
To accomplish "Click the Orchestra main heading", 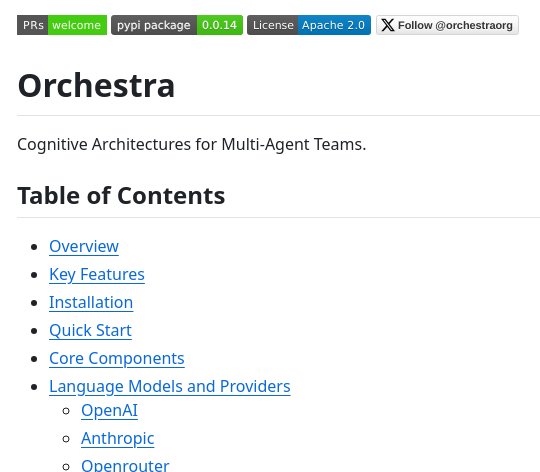I will click(96, 86).
